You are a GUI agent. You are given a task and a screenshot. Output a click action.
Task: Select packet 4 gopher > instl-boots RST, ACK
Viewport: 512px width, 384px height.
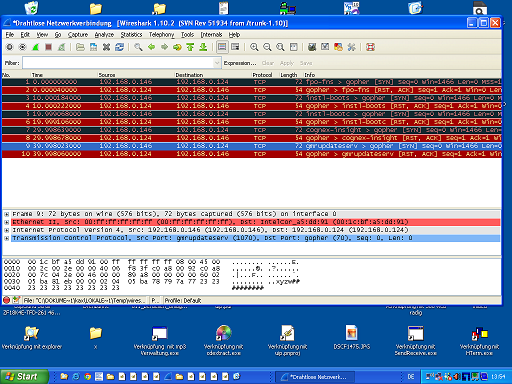252,106
